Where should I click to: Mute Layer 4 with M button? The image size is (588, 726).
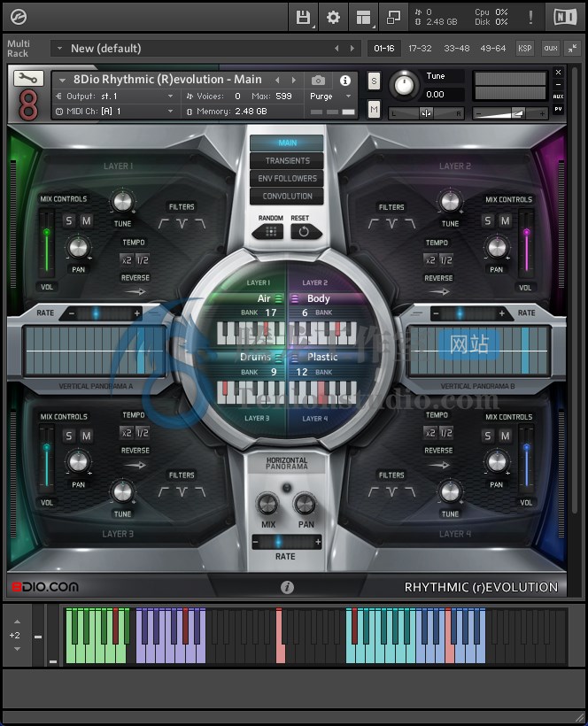click(505, 436)
